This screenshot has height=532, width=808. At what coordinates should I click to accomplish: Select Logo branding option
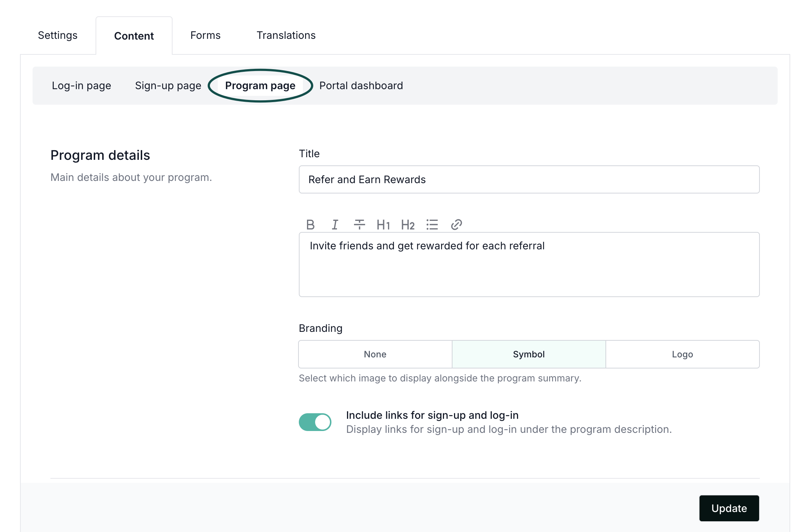coord(682,354)
